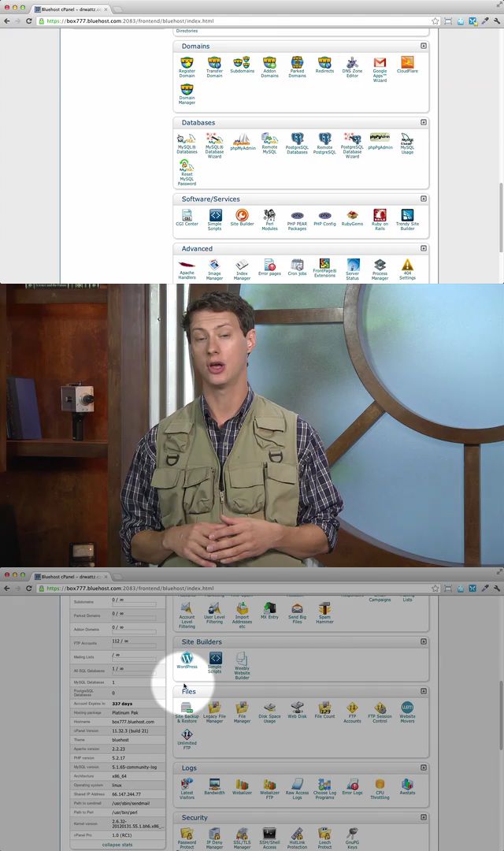
Task: Open SSH/Shell Access
Action: click(x=269, y=838)
